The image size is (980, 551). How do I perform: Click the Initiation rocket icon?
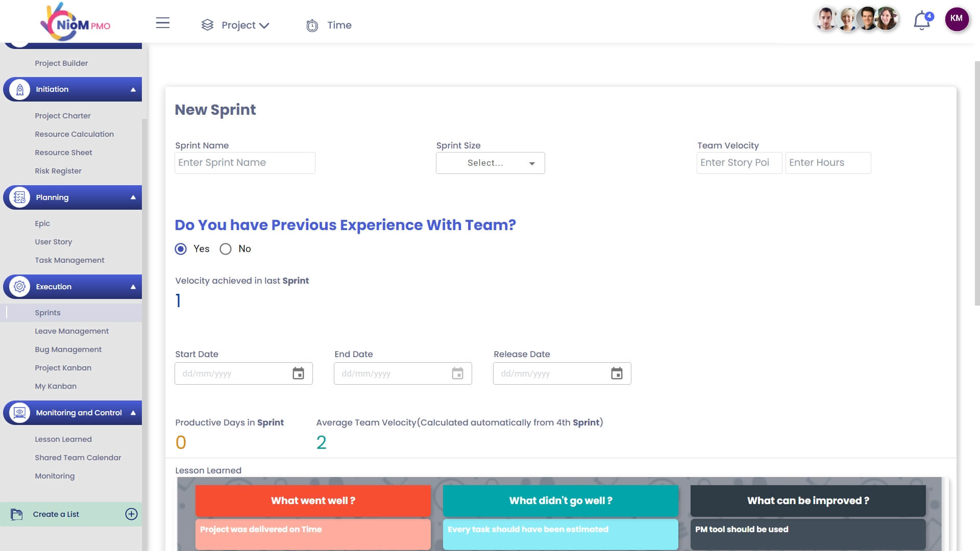19,89
